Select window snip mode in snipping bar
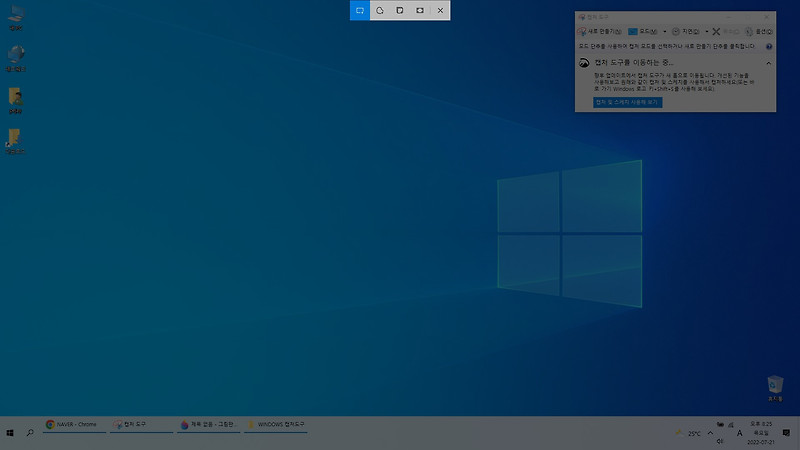 coord(399,10)
